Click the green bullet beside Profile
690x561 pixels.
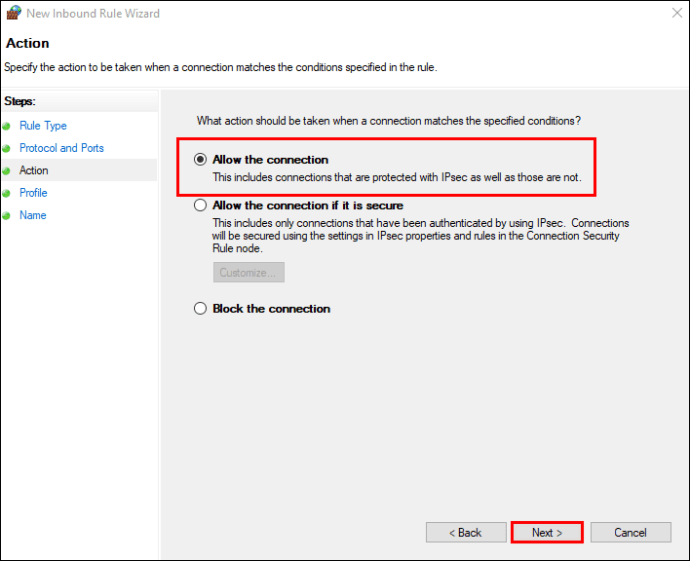(6, 193)
